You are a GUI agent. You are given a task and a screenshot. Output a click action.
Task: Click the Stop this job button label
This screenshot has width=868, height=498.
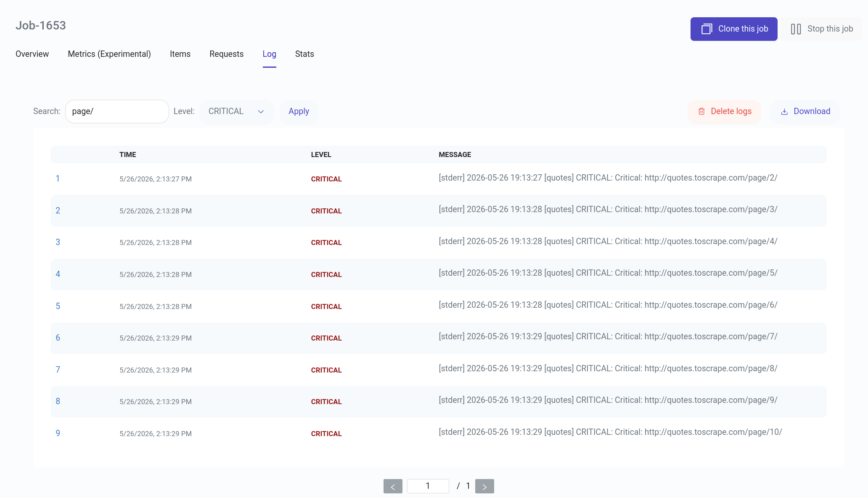pyautogui.click(x=830, y=29)
